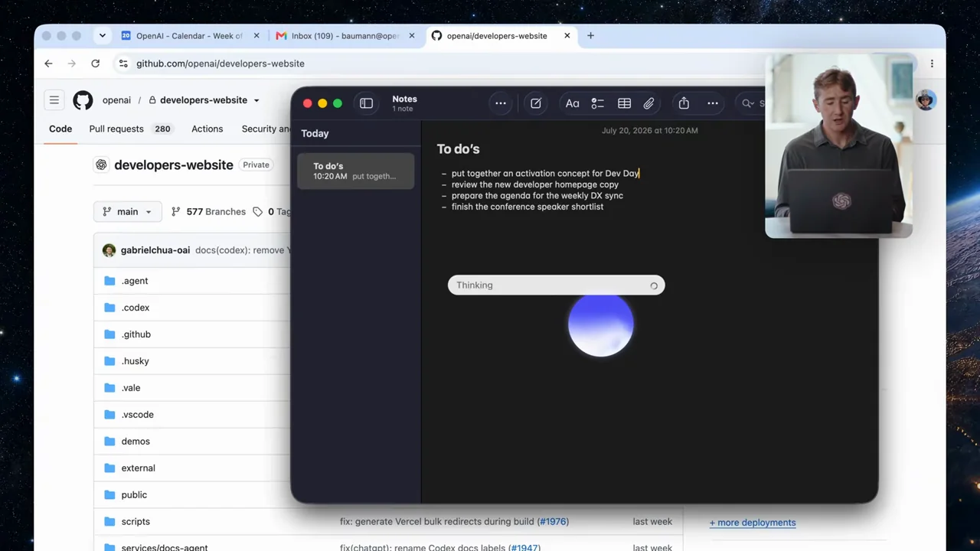Click the 'prepare the agenda' line
The image size is (980, 551).
click(x=537, y=196)
